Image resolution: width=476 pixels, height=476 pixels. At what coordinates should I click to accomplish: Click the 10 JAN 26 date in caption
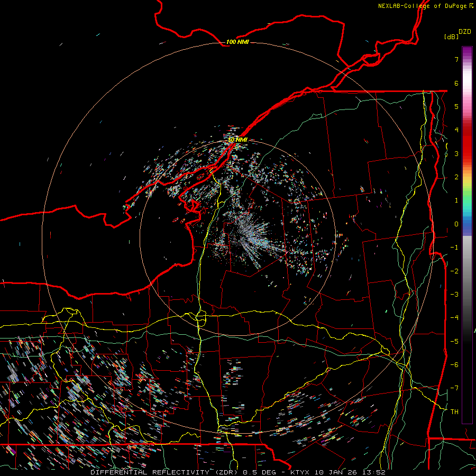(x=337, y=472)
